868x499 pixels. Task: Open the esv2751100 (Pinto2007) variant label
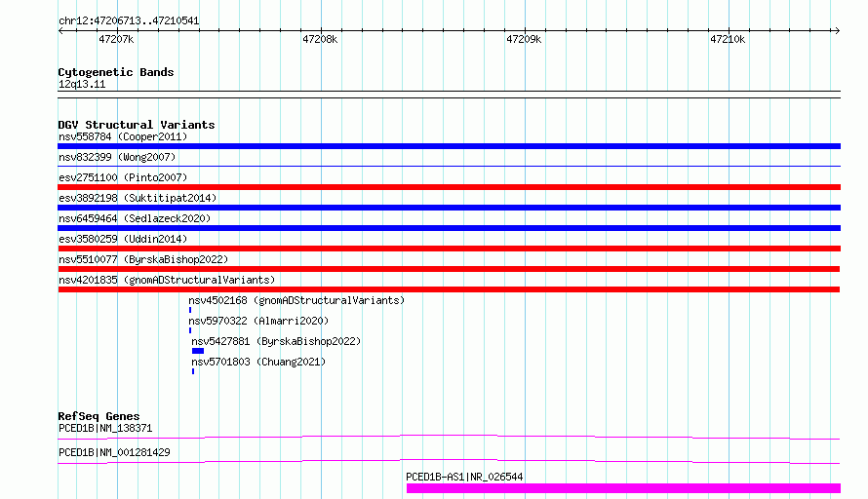click(123, 177)
